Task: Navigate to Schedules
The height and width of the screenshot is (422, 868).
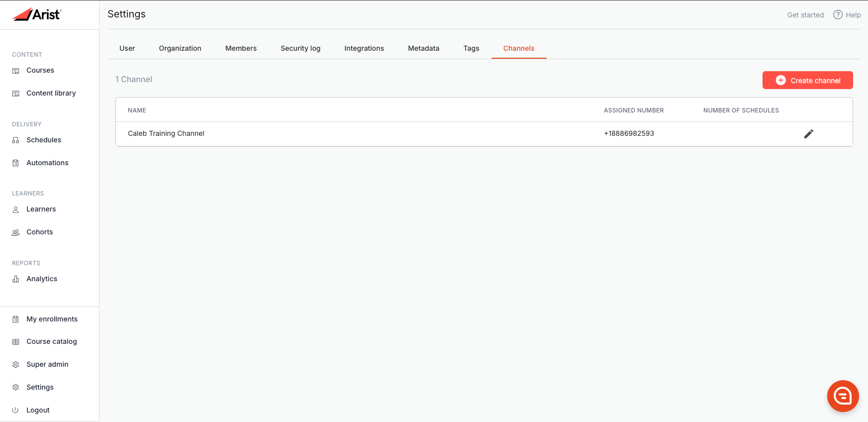Action: [x=44, y=140]
